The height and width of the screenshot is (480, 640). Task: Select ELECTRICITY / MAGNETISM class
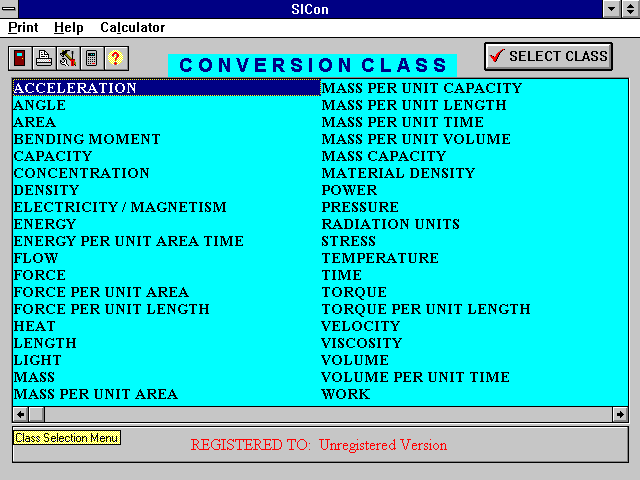[119, 207]
